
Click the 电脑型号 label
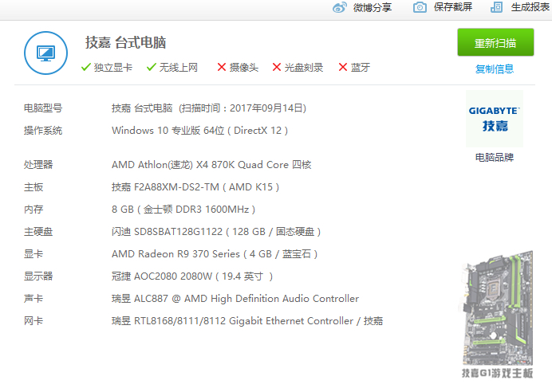point(43,108)
